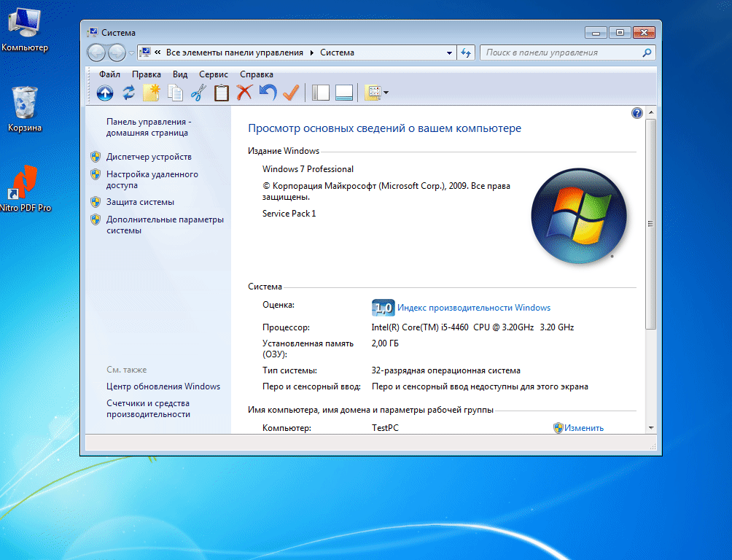Select the 2,00 ГБ memory value
This screenshot has width=732, height=560.
(x=385, y=343)
